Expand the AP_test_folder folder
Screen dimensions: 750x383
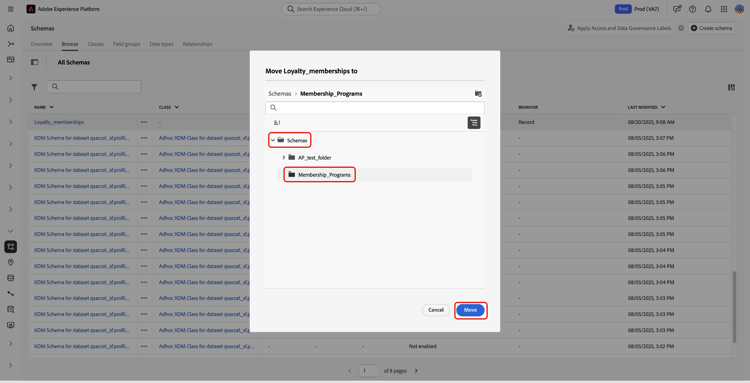[x=284, y=157]
